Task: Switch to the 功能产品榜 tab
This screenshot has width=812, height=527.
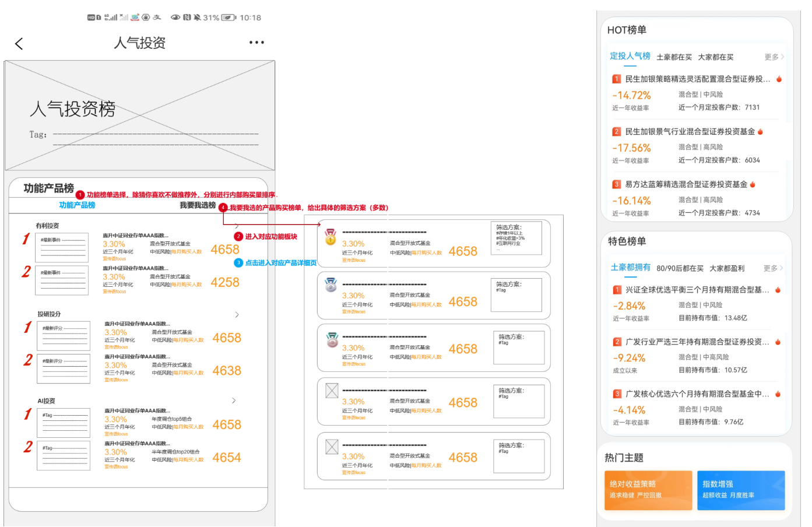Action: [x=77, y=205]
